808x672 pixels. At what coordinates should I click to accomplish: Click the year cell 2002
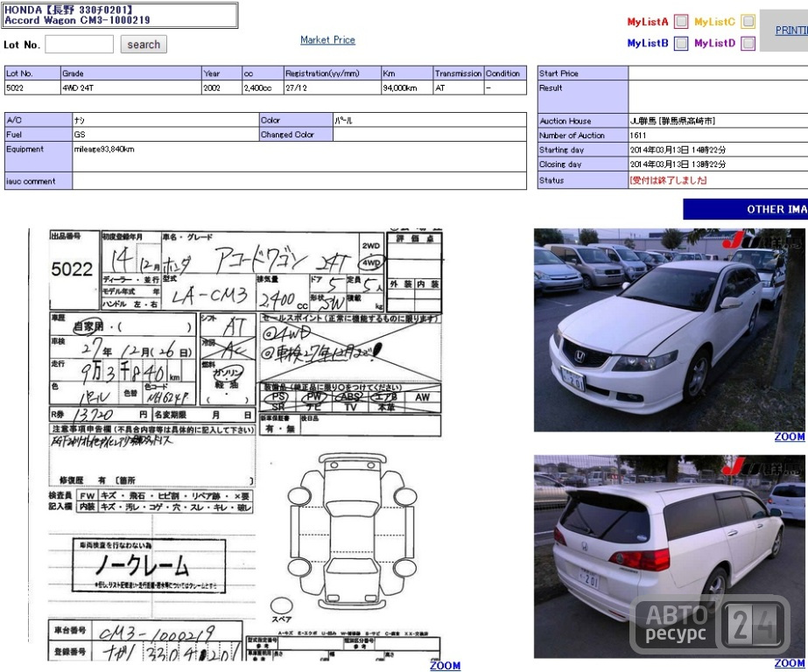pyautogui.click(x=221, y=87)
